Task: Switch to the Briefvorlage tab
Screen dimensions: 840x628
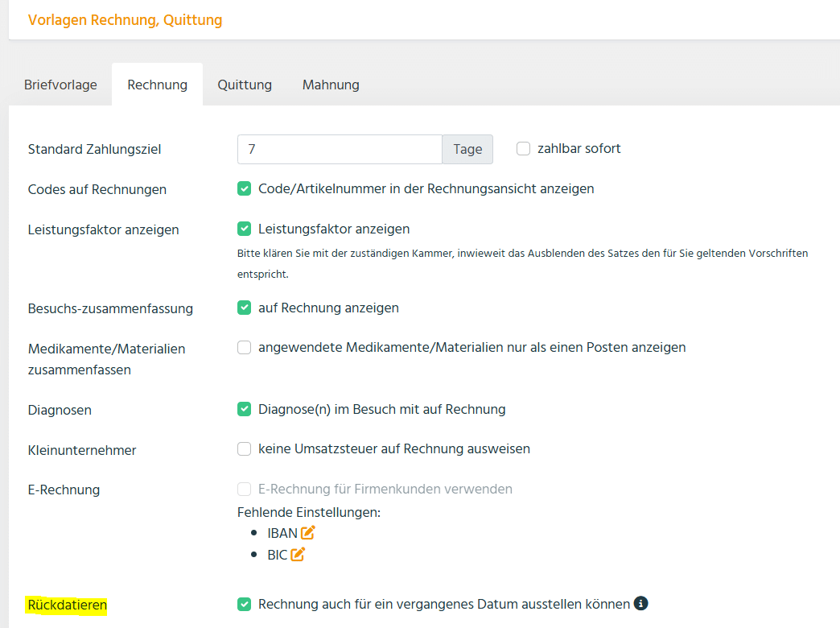Action: 60,85
